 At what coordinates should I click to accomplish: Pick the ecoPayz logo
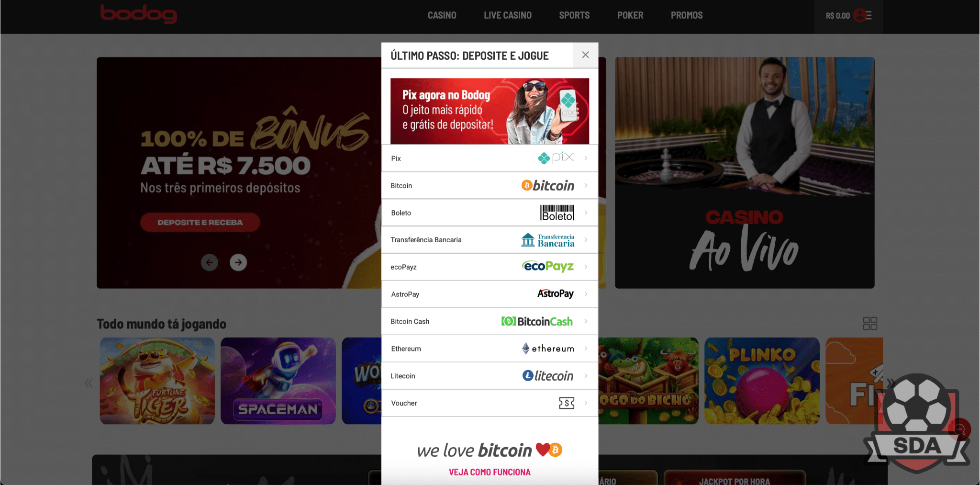click(x=548, y=267)
